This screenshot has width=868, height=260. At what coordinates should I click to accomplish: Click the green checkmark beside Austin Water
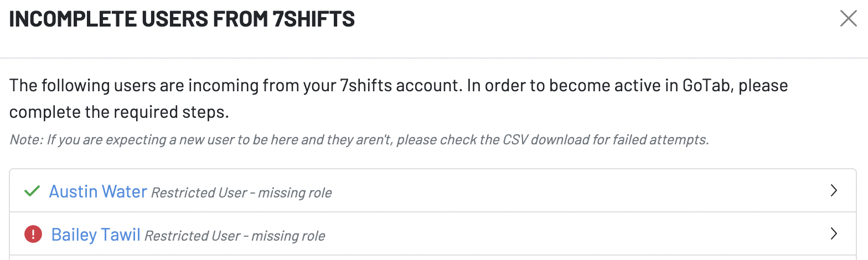click(32, 191)
